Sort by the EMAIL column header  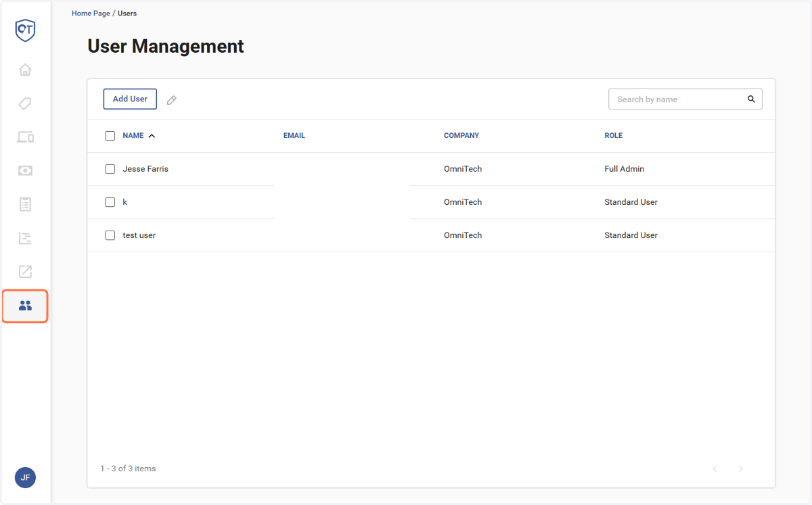[x=294, y=136]
